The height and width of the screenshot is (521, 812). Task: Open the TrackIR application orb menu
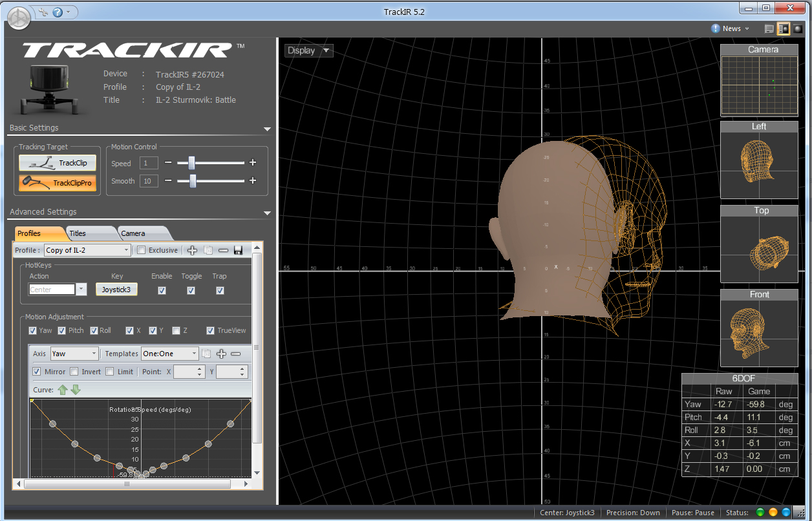tap(18, 18)
